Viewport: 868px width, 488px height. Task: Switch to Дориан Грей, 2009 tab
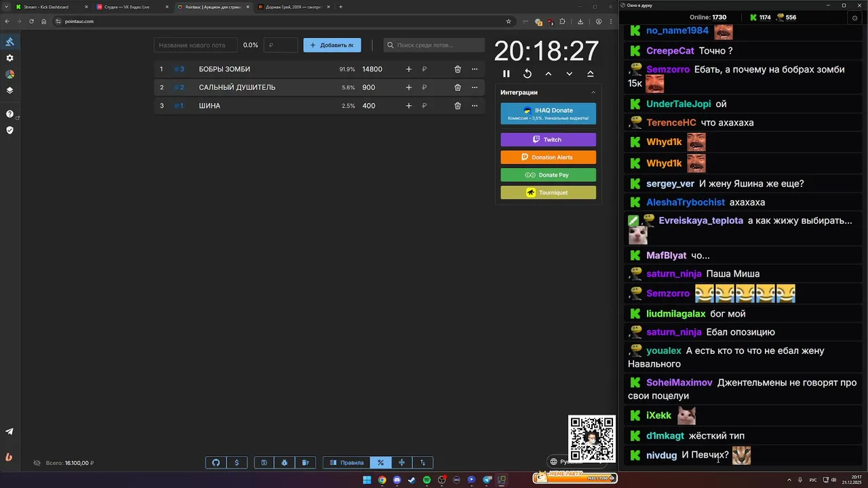tap(294, 7)
